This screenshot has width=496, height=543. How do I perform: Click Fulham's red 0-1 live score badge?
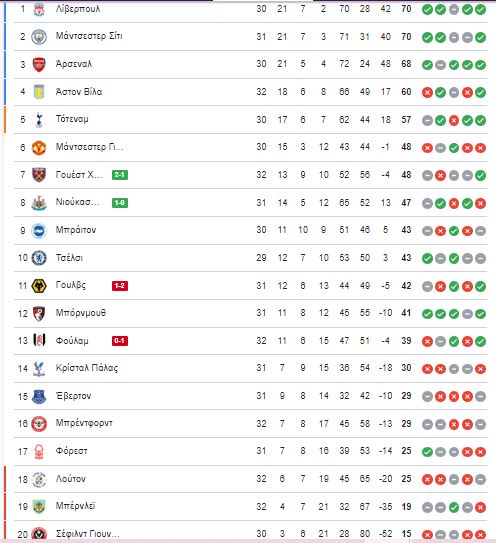pyautogui.click(x=120, y=341)
